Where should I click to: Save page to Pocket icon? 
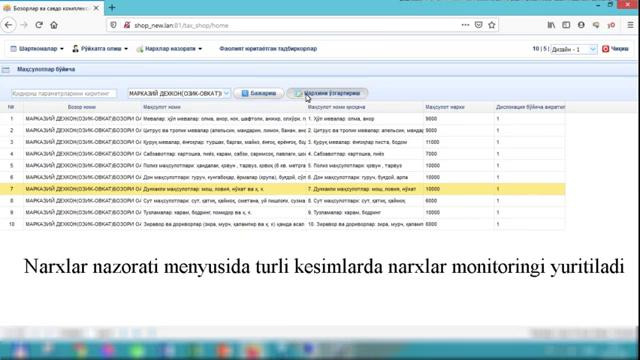coord(479,25)
